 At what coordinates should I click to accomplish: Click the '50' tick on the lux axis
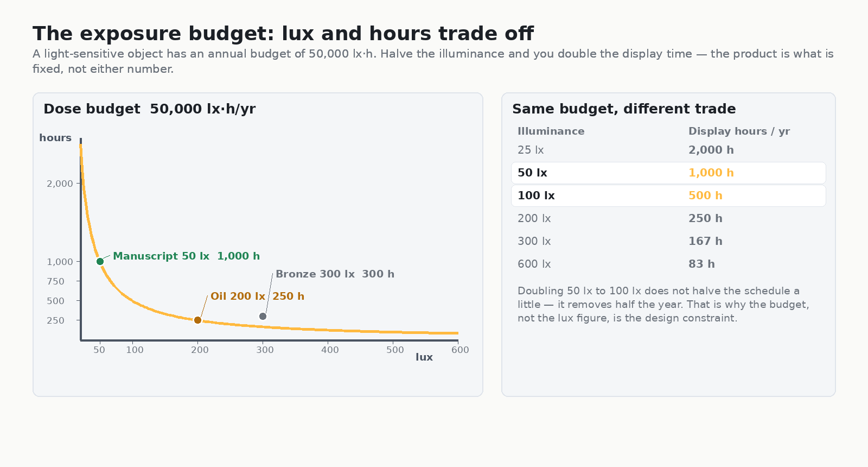(99, 350)
